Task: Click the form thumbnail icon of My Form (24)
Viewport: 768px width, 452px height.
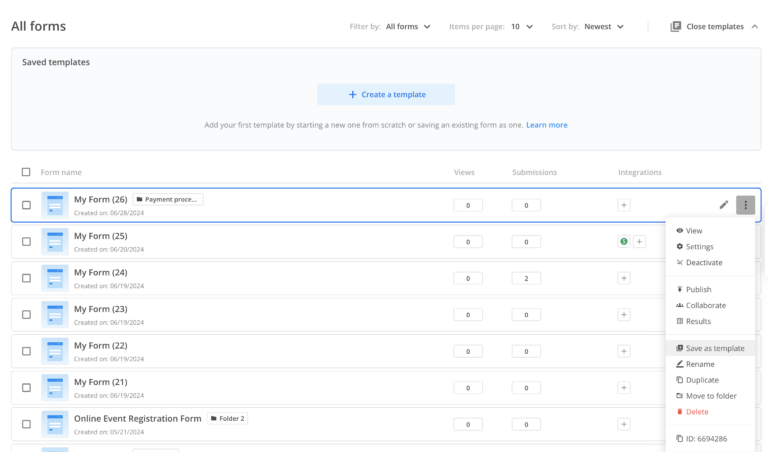Action: (x=55, y=278)
